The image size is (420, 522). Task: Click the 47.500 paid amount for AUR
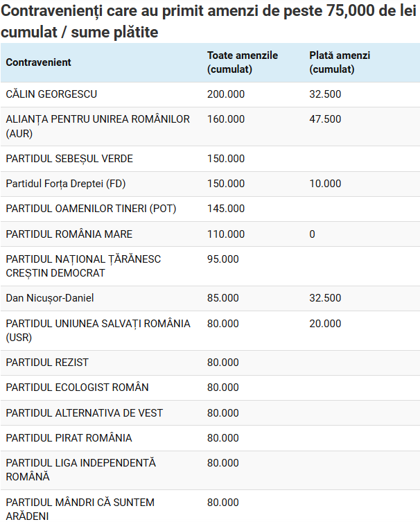pos(325,119)
